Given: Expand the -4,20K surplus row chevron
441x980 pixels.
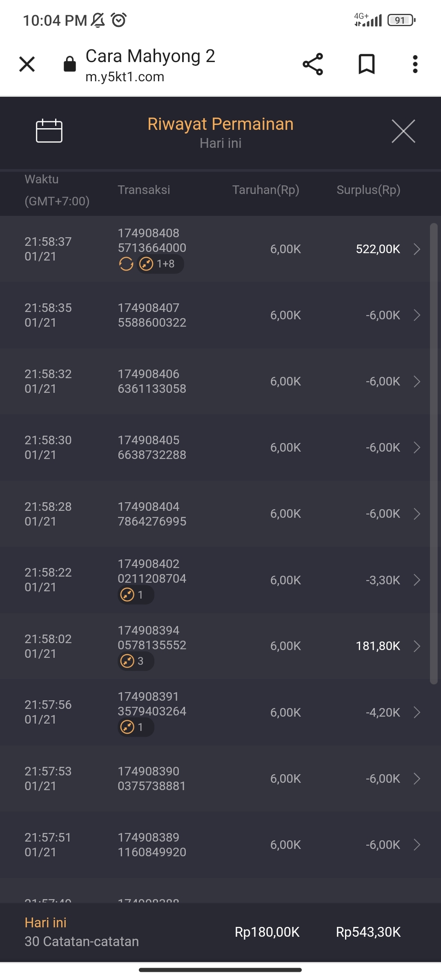Looking at the screenshot, I should 416,713.
